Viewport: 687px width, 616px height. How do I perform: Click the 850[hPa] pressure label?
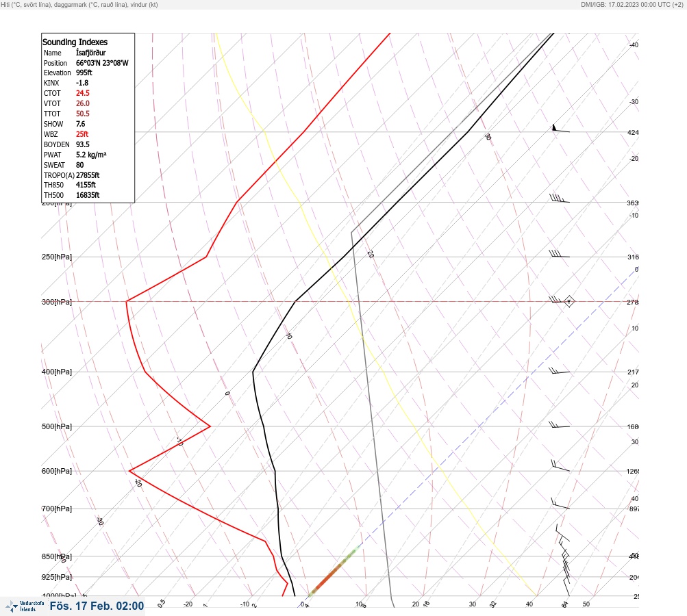[x=57, y=556]
